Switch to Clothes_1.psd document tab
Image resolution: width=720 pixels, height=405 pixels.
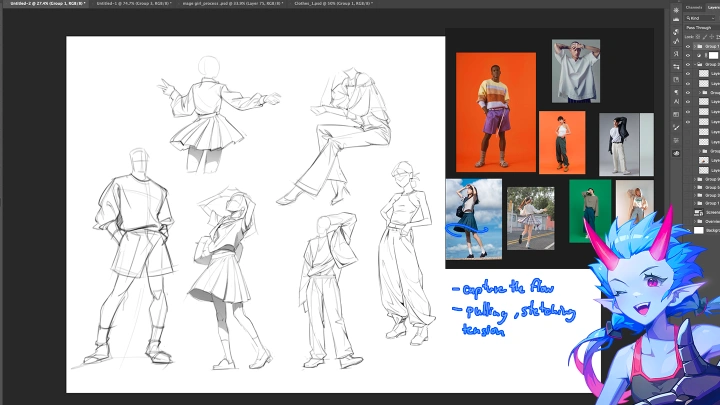tap(333, 3)
